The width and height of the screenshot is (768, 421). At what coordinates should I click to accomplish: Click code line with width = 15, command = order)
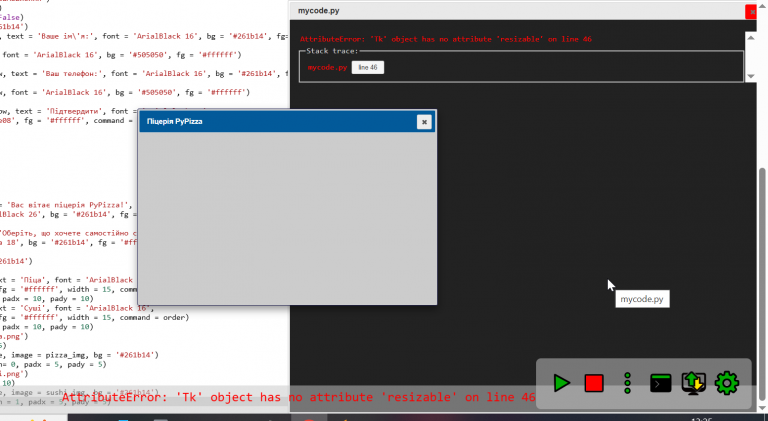tap(95, 317)
